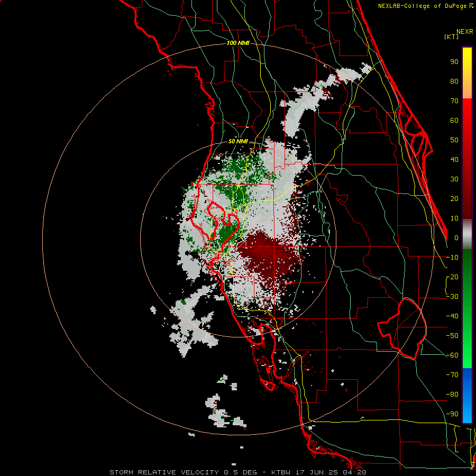Click the 100 NMI range ring label
The height and width of the screenshot is (476, 476).
(x=238, y=43)
